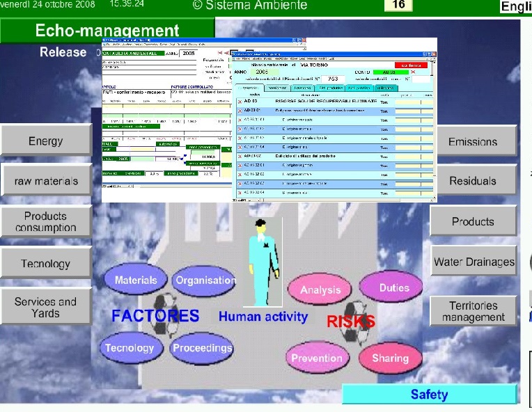The height and width of the screenshot is (412, 532).
Task: Select the Prevention risk oval
Action: pyautogui.click(x=317, y=358)
